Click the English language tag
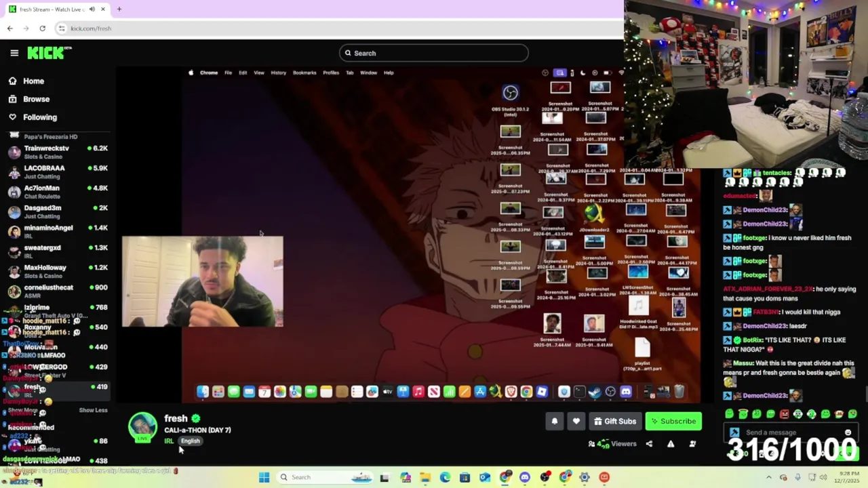The height and width of the screenshot is (488, 868). point(190,441)
